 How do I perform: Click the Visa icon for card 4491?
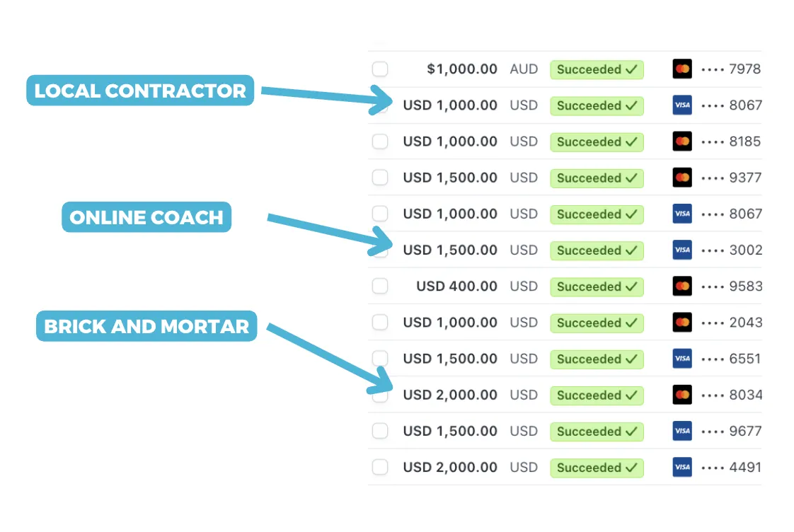point(682,467)
